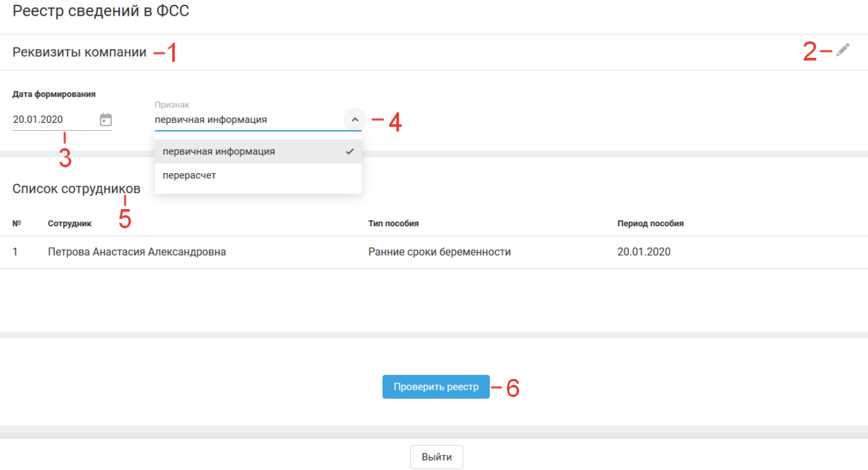Select 'первичная информация' dropdown option
The image size is (868, 470).
click(219, 151)
